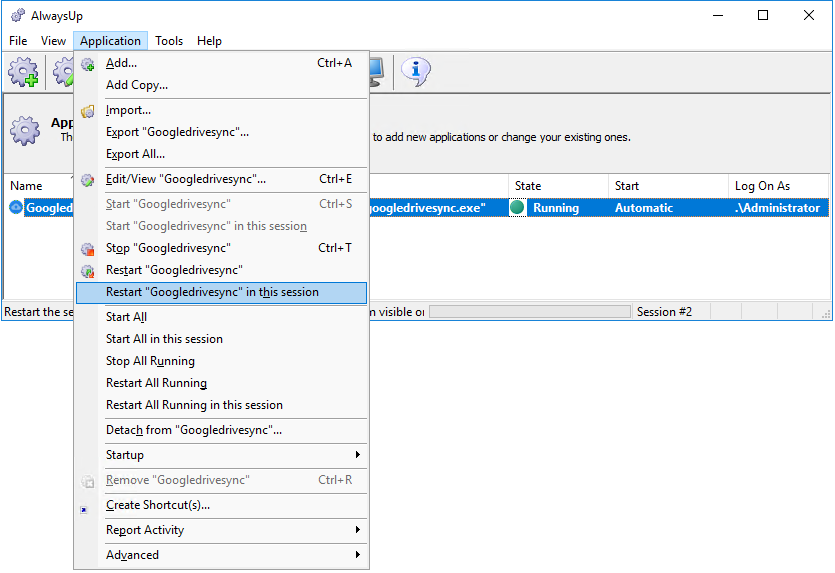835x573 pixels.
Task: Close the open Application menu
Action: pos(110,40)
